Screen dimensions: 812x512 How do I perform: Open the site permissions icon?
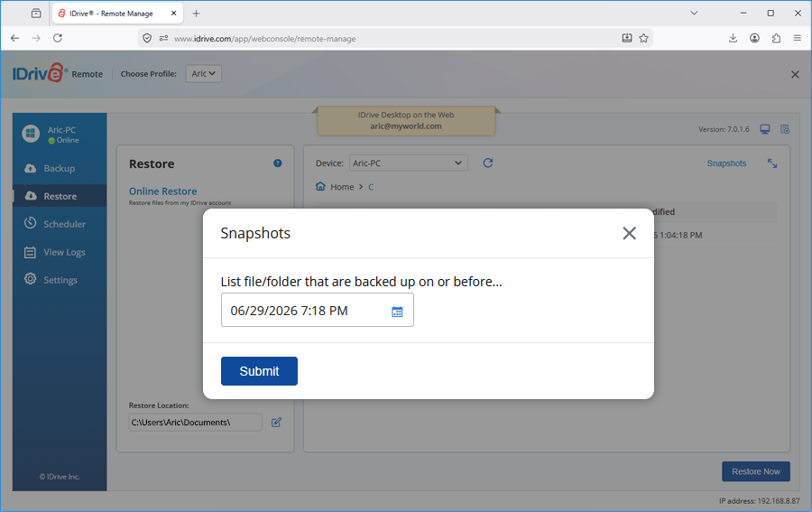[163, 38]
